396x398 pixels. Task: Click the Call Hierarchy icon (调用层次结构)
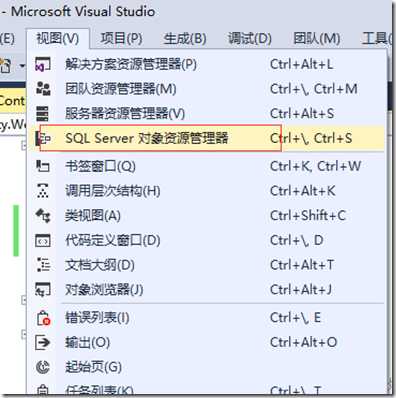point(43,191)
